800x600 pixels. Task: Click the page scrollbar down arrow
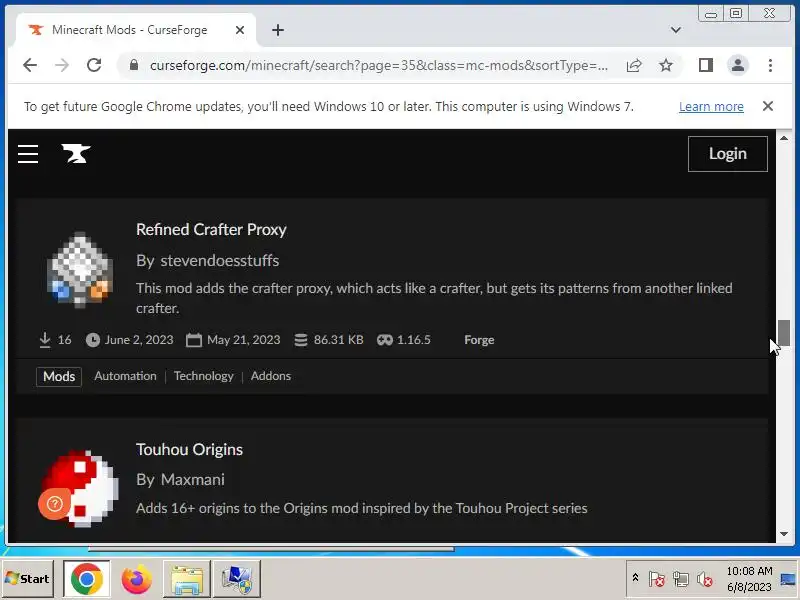pos(784,534)
